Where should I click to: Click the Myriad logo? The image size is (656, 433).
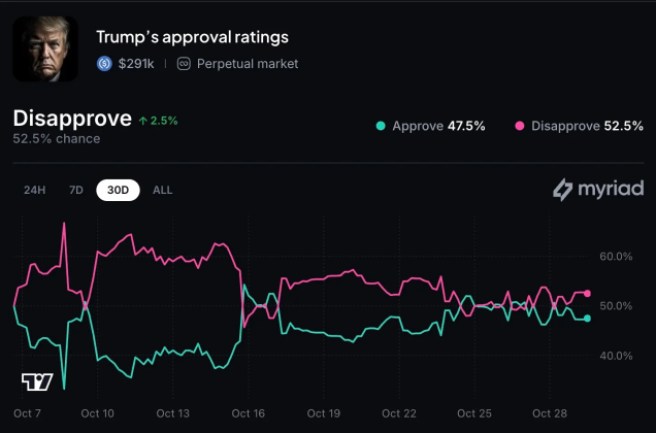[598, 189]
